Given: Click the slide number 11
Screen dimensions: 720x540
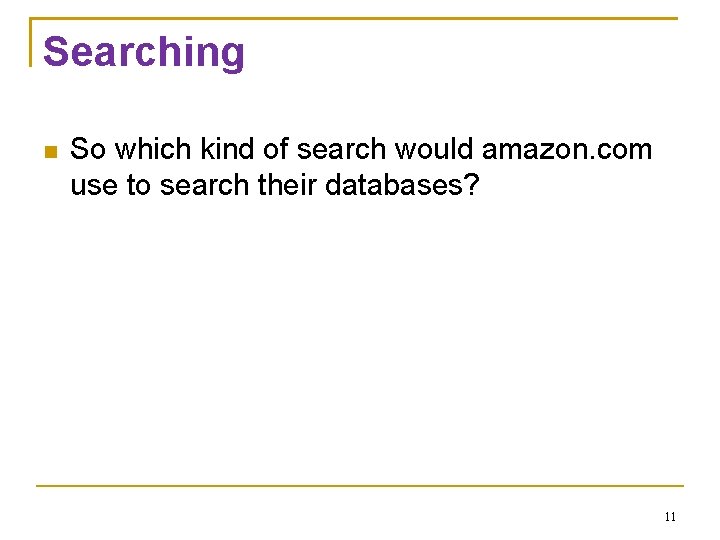Looking at the screenshot, I should (670, 517).
